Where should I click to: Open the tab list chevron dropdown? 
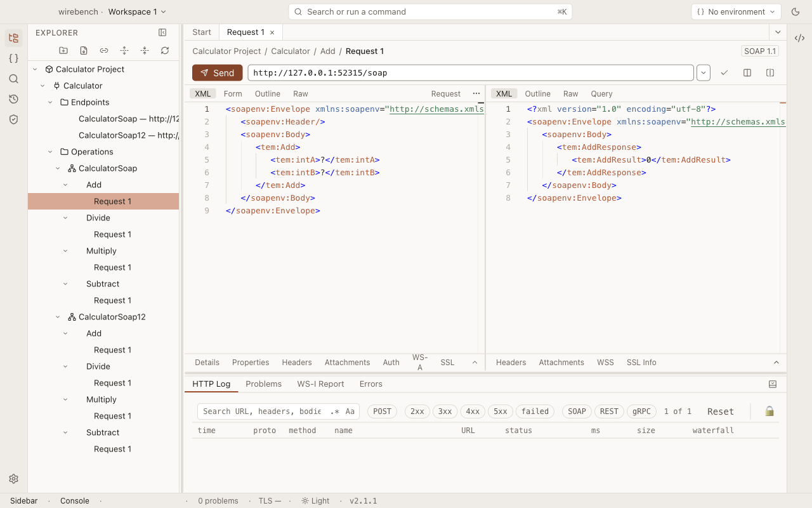point(778,32)
